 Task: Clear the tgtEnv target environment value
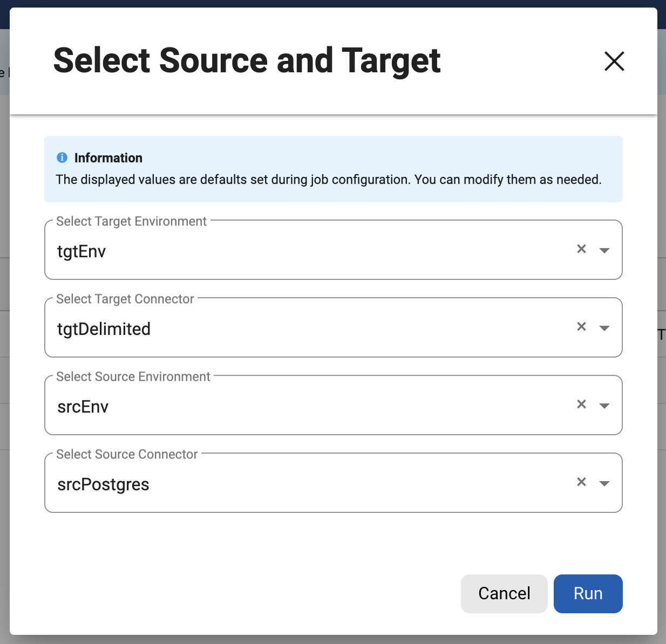581,249
